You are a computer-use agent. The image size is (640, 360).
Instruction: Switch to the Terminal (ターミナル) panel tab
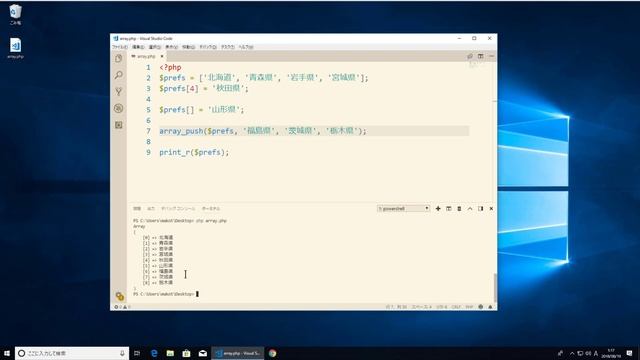[x=211, y=209]
